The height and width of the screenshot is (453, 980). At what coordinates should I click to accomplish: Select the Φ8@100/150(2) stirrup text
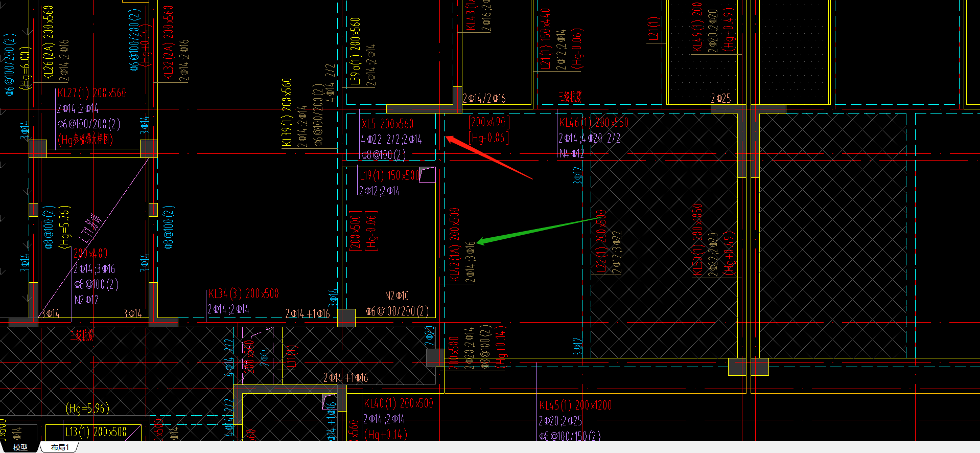point(570,436)
